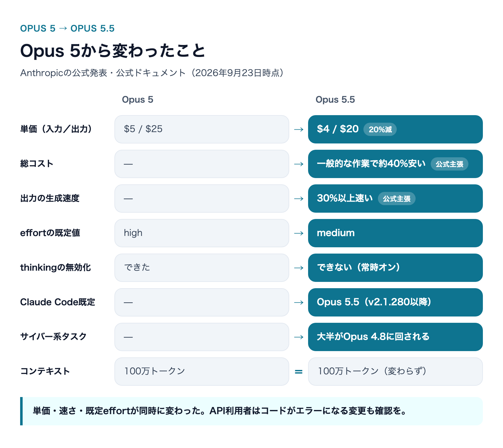Click the dash cell in 総コスト row
This screenshot has width=503, height=448.
pos(202,164)
